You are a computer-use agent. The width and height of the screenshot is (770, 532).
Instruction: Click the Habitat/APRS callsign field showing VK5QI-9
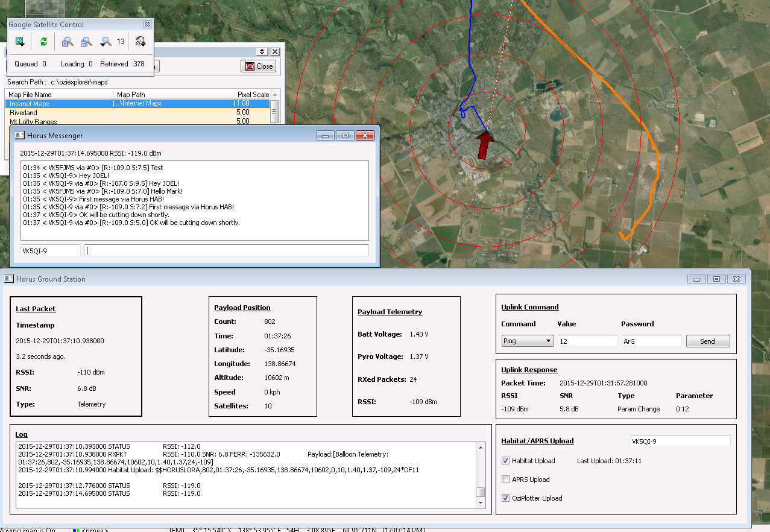(x=680, y=442)
